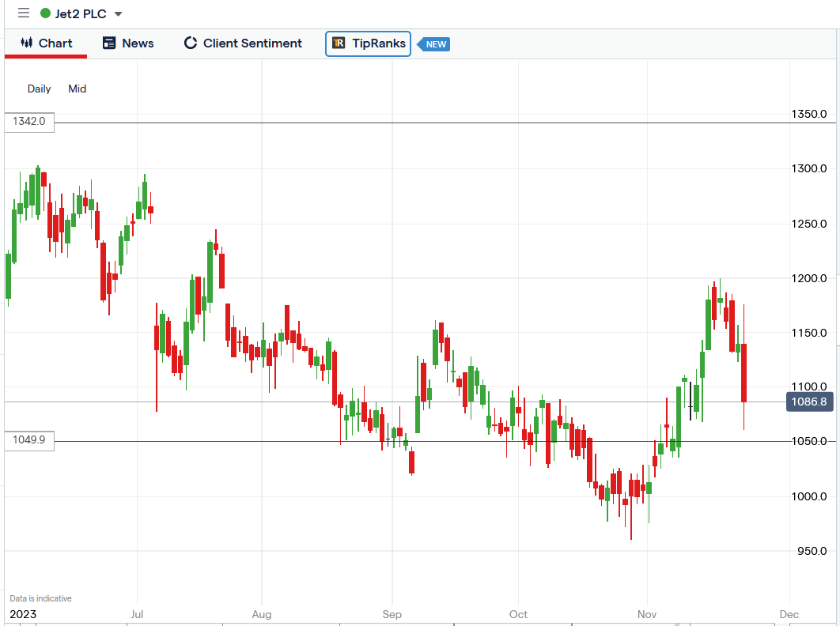Image resolution: width=840 pixels, height=626 pixels.
Task: Switch to the Chart tab
Action: [x=46, y=43]
